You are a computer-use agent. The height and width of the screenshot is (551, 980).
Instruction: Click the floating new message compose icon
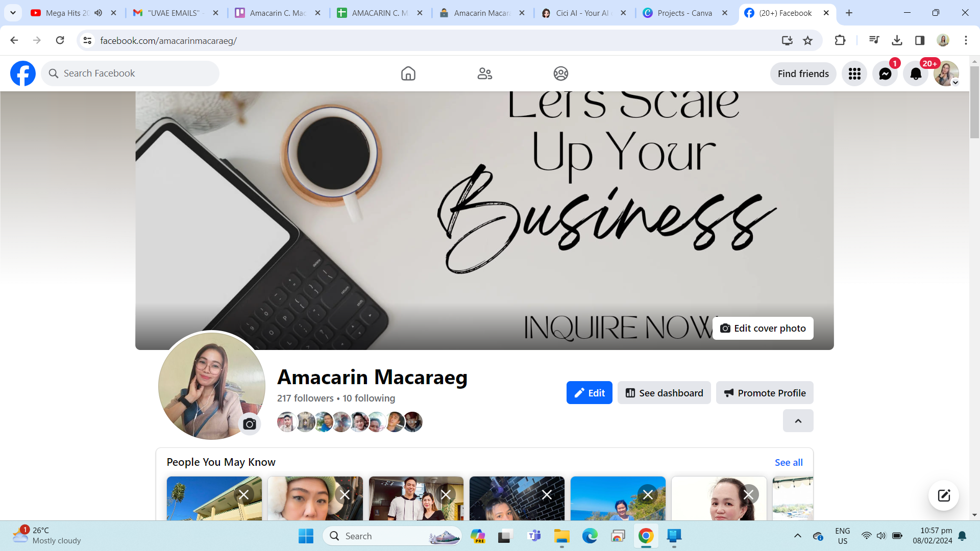tap(943, 495)
